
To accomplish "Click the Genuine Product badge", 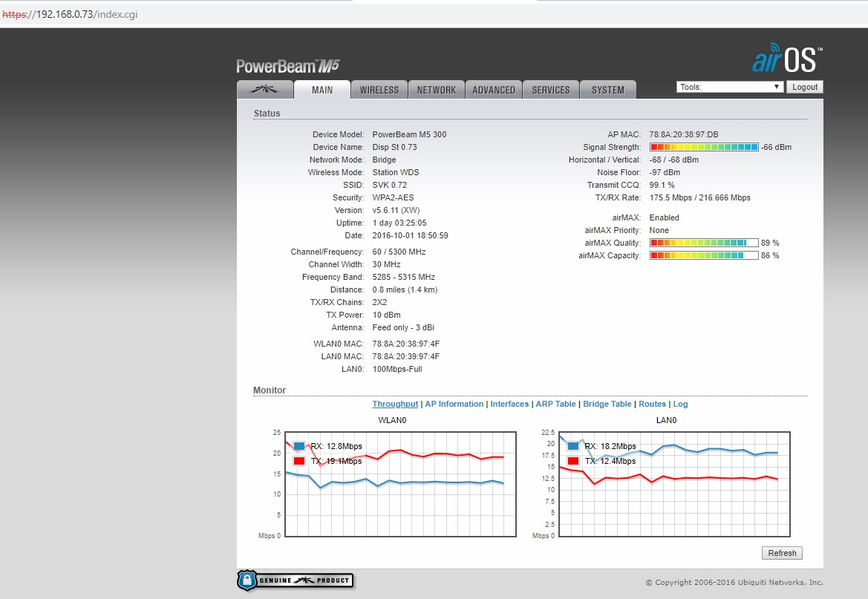I will tap(295, 580).
